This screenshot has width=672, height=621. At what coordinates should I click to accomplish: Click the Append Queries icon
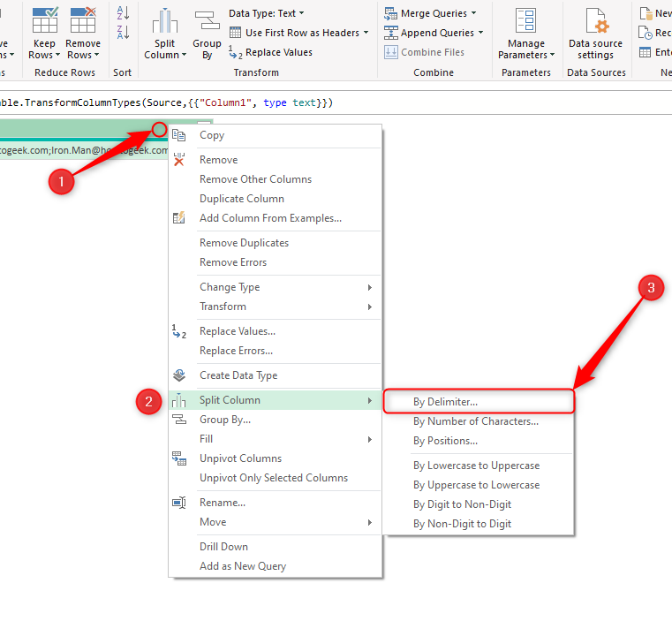pyautogui.click(x=390, y=33)
